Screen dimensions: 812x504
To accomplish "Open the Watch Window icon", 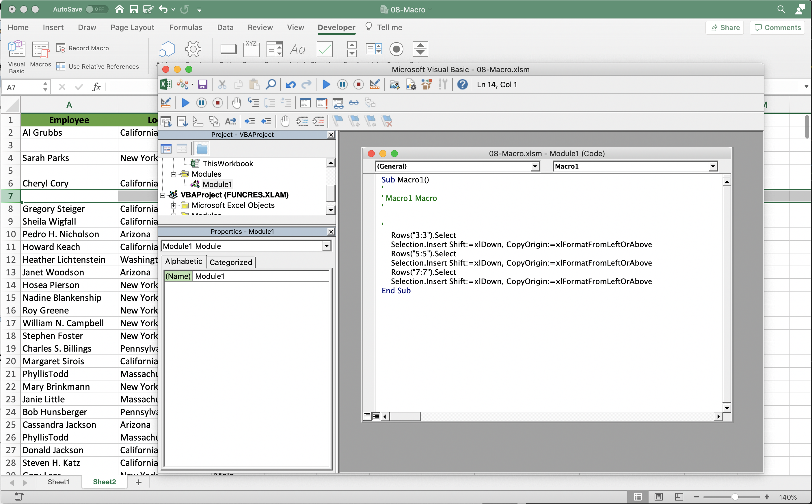I will (x=338, y=103).
